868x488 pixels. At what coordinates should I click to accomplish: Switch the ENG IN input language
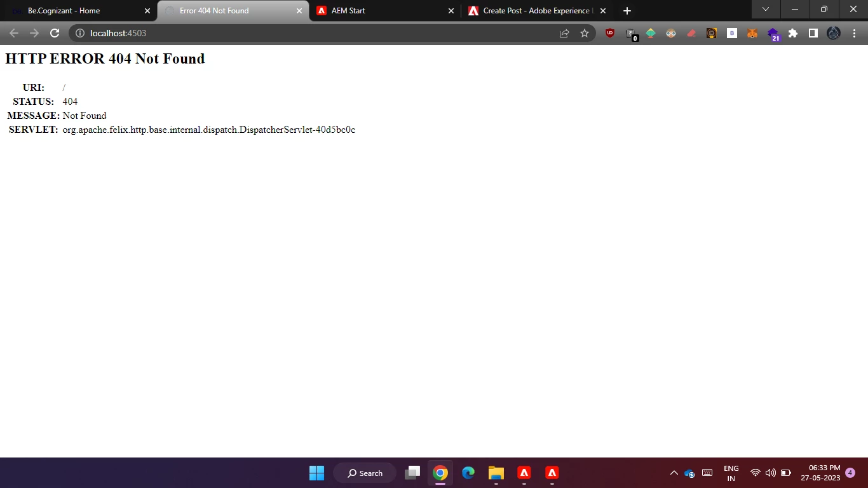731,473
